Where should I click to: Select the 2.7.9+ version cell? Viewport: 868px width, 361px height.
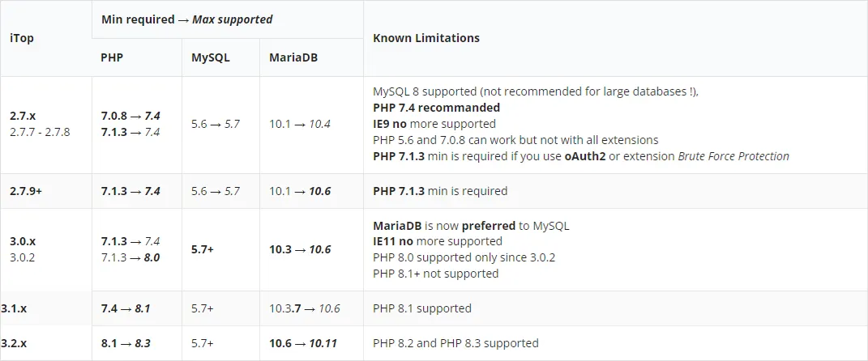click(27, 191)
